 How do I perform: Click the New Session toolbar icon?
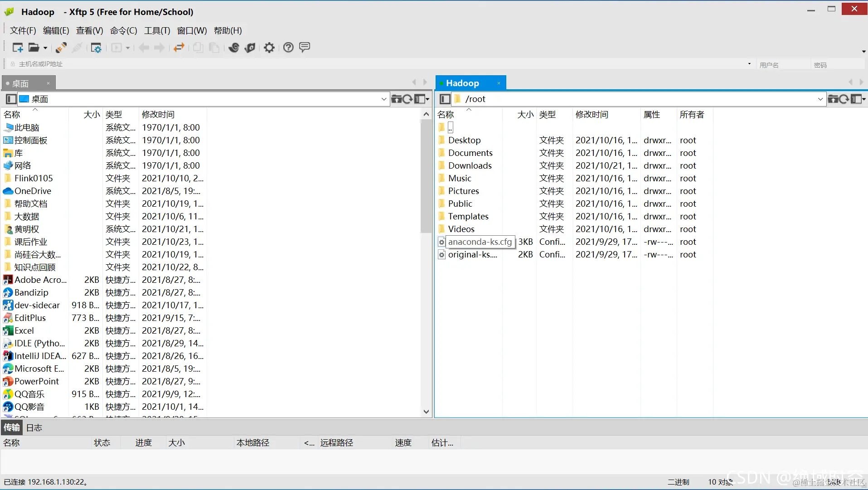pos(18,48)
